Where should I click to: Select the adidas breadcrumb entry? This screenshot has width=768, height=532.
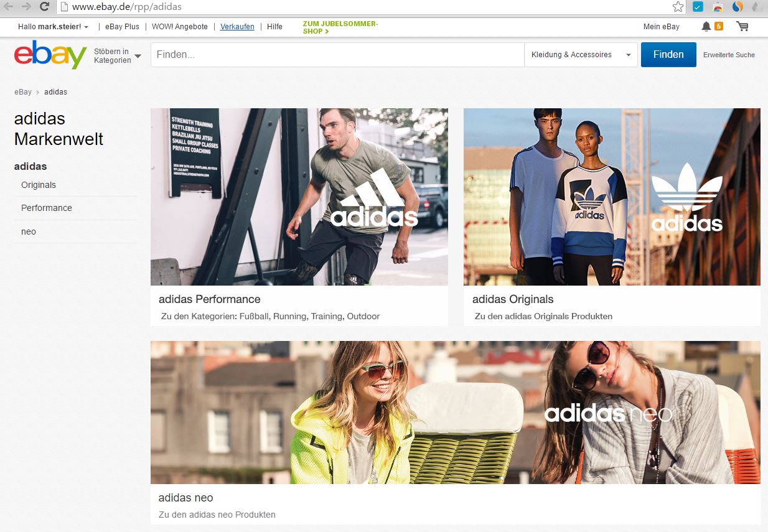click(55, 92)
